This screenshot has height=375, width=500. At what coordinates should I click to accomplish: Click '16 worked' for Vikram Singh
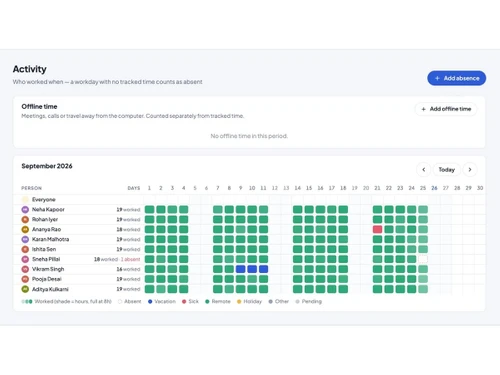[128, 269]
